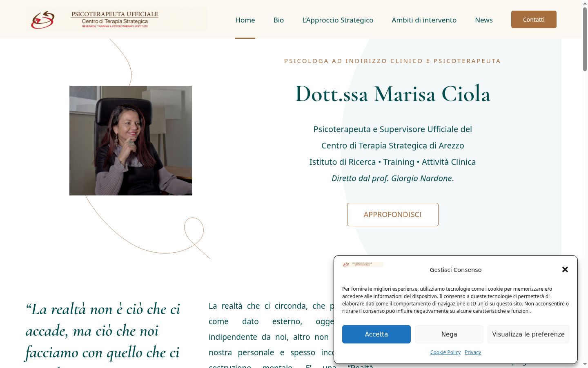Click the text 'Diretto dal prof. Giorgio Nardone.'
The width and height of the screenshot is (588, 368).
(x=393, y=178)
